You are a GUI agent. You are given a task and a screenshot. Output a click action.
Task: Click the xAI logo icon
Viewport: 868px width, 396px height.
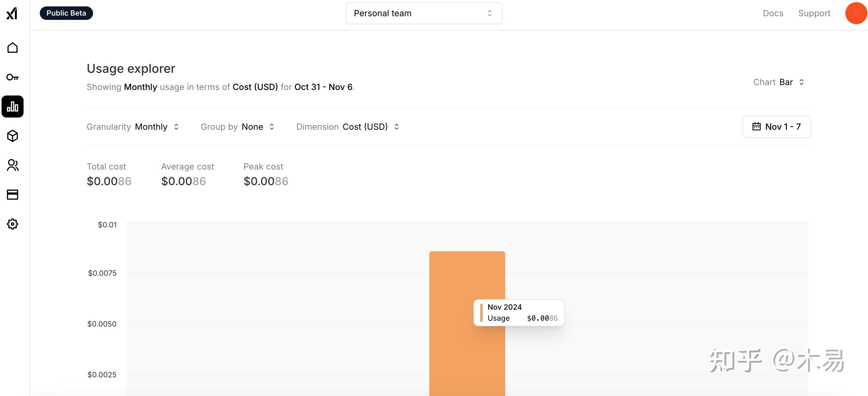pos(12,13)
